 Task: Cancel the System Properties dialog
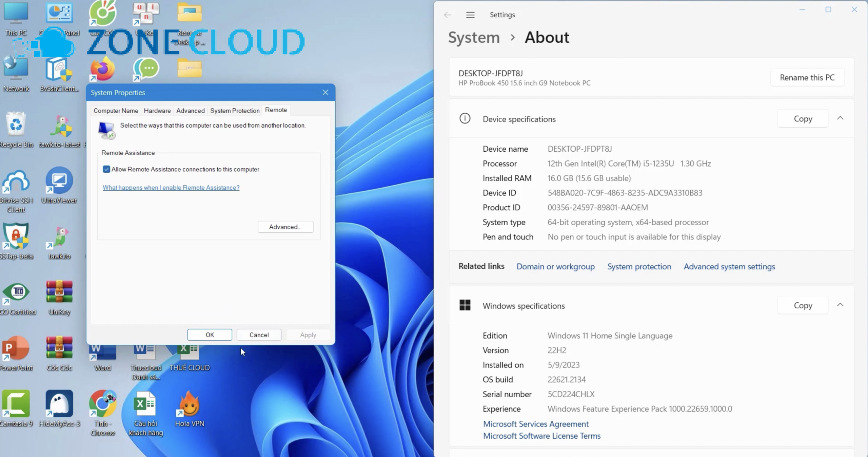(x=259, y=335)
